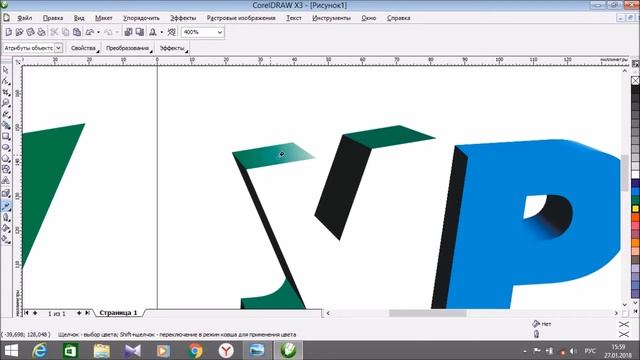Open Internet Explorer from taskbar

point(40,351)
